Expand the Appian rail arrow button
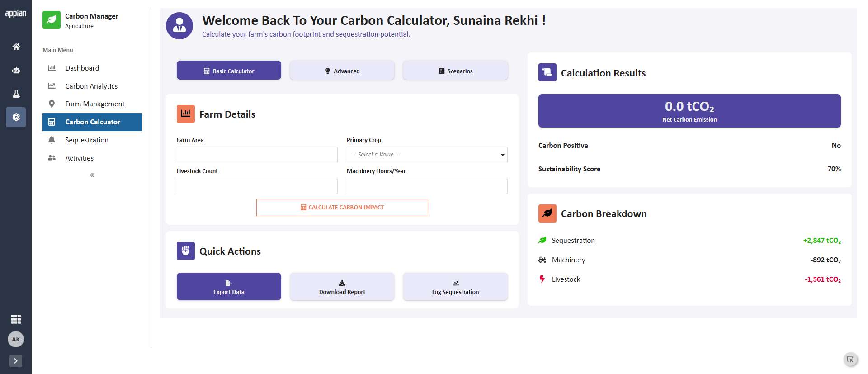868x374 pixels. click(16, 361)
